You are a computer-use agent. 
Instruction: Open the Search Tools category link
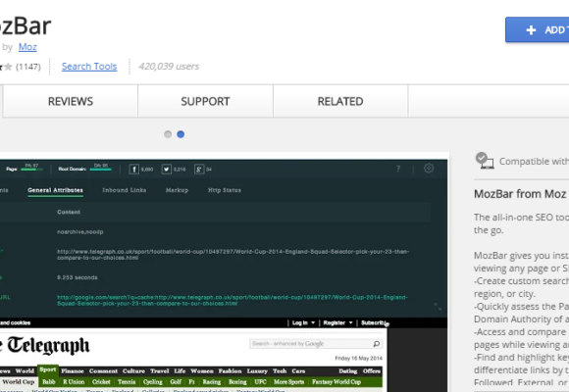[89, 67]
